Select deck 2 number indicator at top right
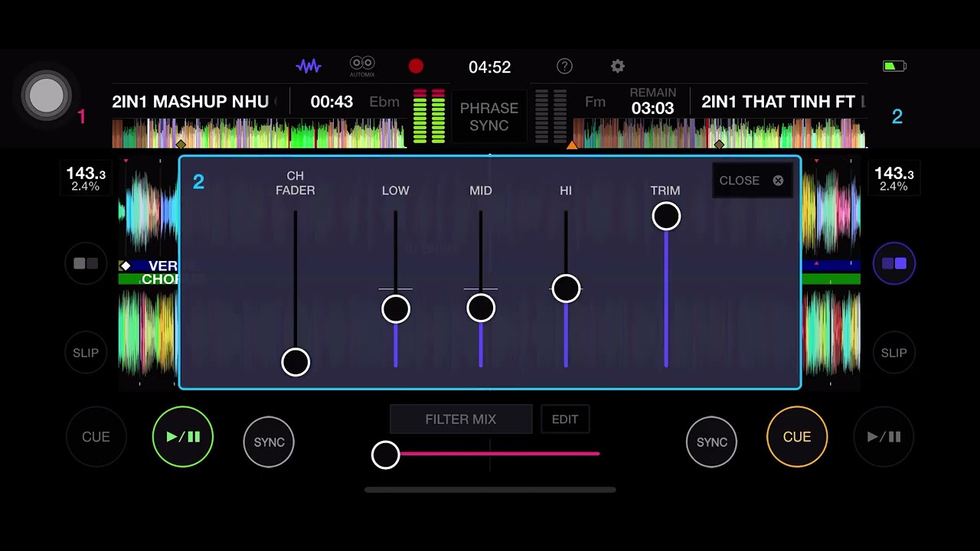The width and height of the screenshot is (980, 551). (x=897, y=116)
